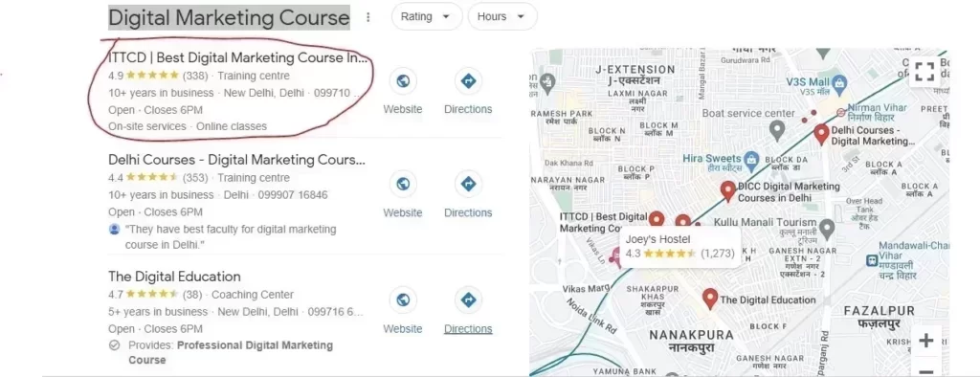
Task: Open the ITTCD listing's Website globe icon
Action: 403,81
